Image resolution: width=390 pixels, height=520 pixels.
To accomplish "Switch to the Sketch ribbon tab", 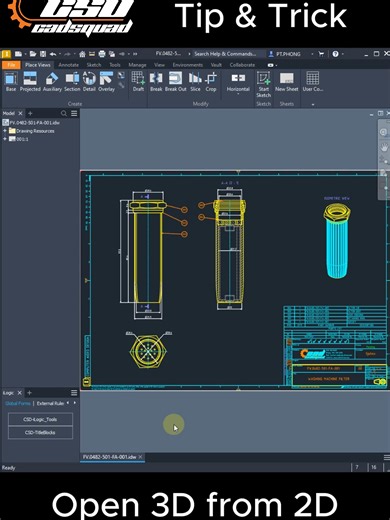I will tap(94, 65).
